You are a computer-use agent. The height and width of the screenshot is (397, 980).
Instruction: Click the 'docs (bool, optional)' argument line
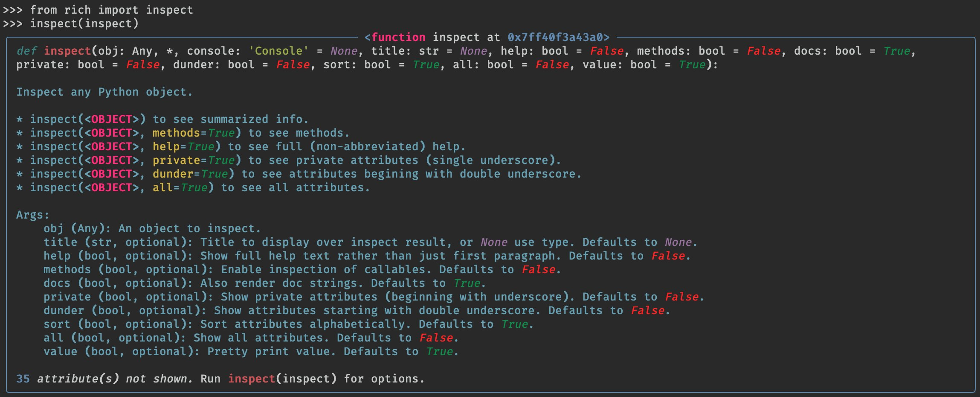[x=264, y=283]
